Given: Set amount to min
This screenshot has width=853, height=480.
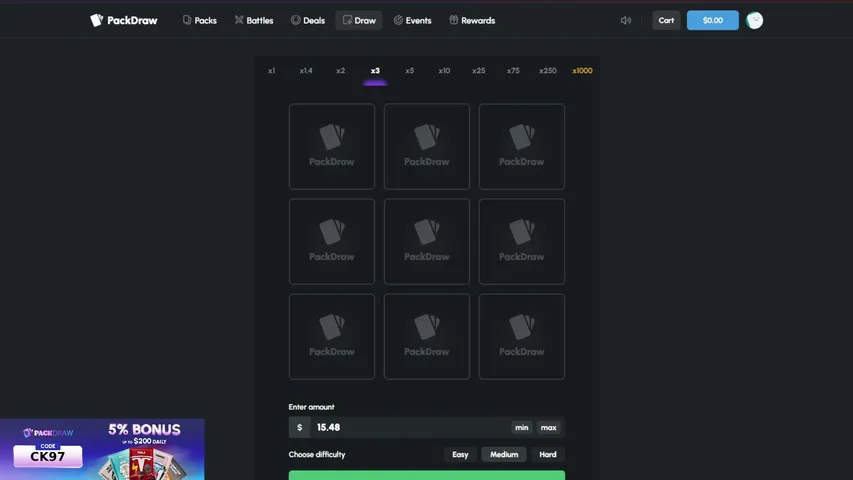Looking at the screenshot, I should pyautogui.click(x=522, y=427).
